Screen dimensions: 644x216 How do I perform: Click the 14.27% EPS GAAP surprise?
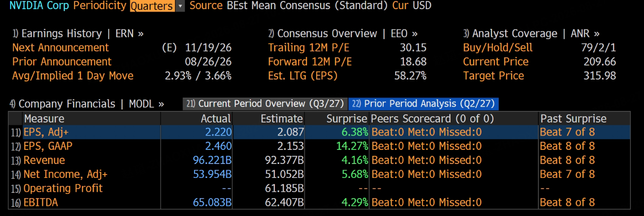[x=352, y=146]
